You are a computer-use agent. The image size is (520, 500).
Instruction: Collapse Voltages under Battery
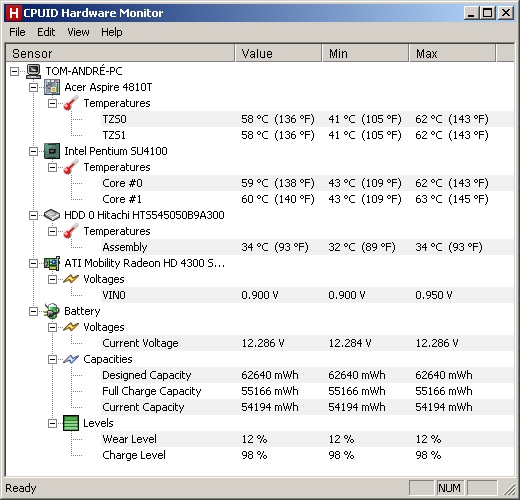(52, 327)
